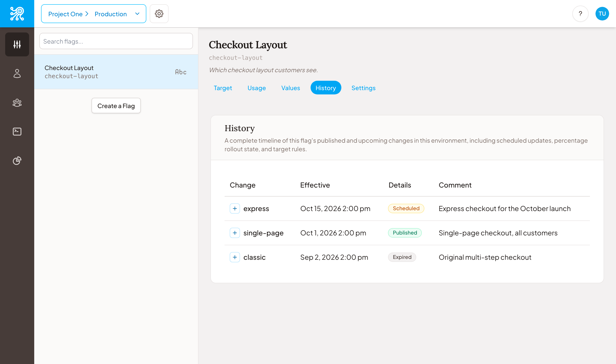Focus the Search flags input field
Image resolution: width=616 pixels, height=364 pixels.
tap(116, 41)
